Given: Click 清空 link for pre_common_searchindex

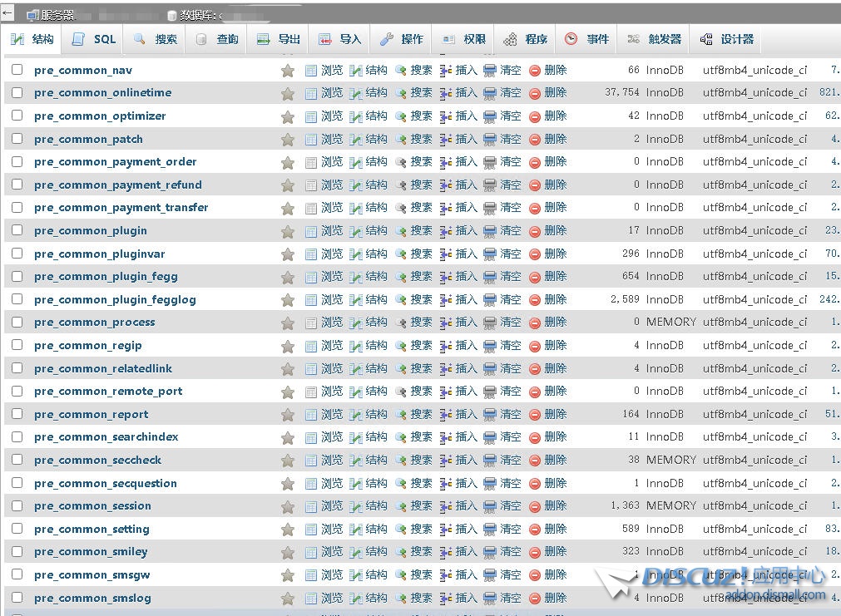Looking at the screenshot, I should pos(510,437).
